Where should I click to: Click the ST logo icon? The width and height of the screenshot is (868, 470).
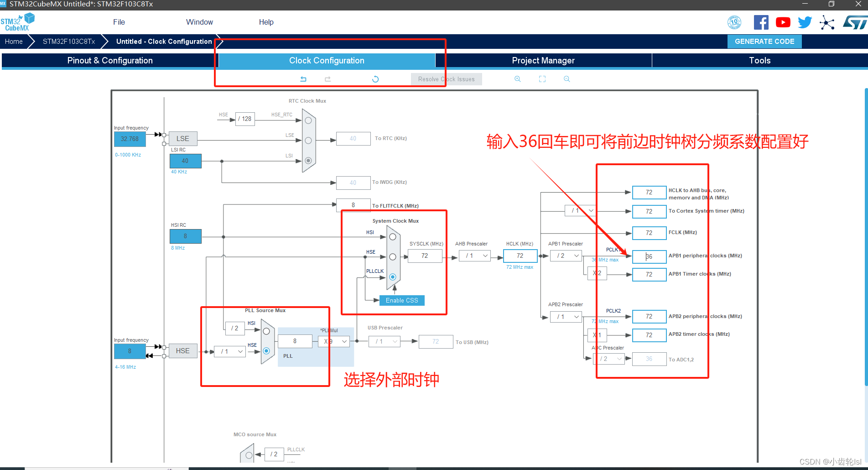click(x=855, y=22)
